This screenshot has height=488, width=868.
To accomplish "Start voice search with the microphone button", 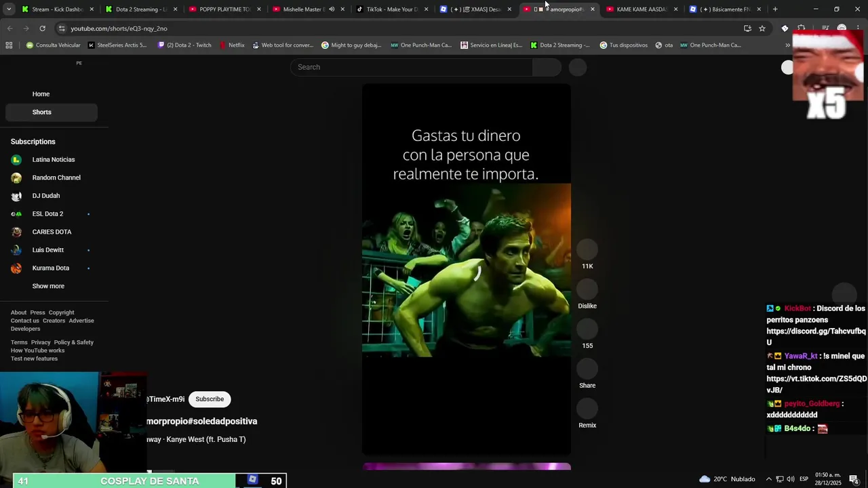I will pos(578,67).
